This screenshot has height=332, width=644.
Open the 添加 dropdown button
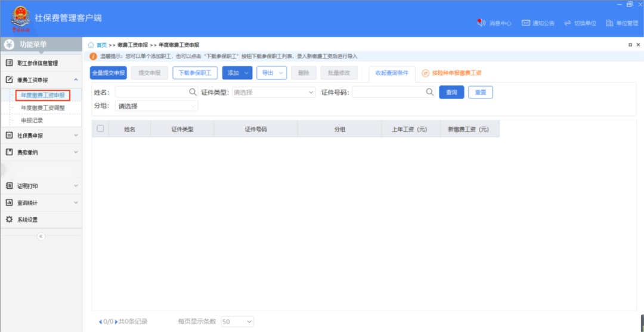pos(237,73)
